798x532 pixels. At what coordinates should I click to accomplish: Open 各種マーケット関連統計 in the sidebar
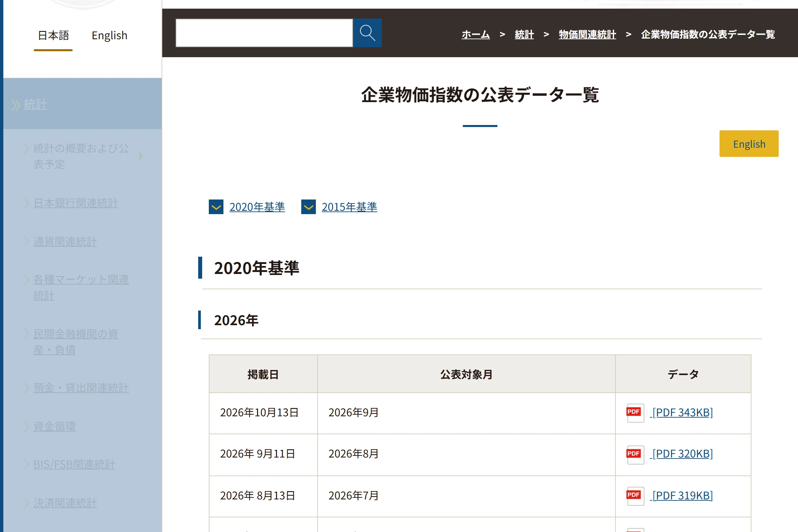[x=81, y=288]
